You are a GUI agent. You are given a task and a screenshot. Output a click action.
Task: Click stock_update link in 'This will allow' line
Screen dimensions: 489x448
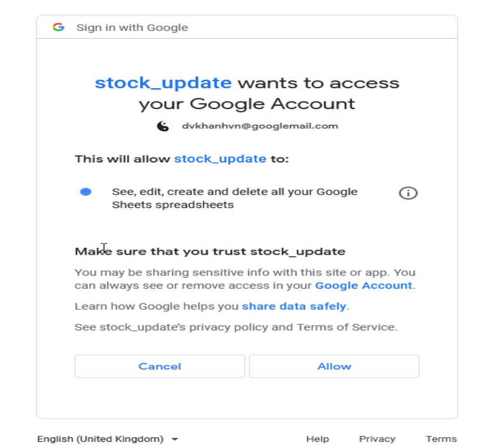[x=220, y=159]
